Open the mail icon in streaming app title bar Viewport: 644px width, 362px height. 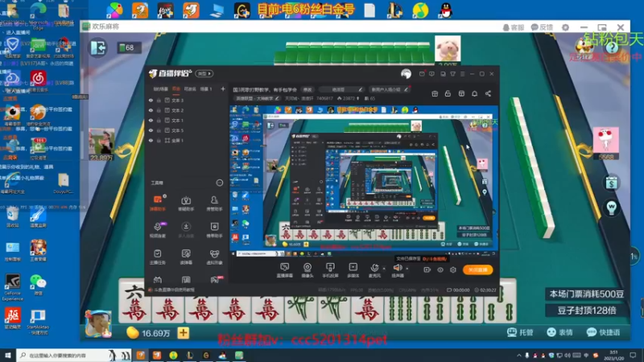[422, 74]
